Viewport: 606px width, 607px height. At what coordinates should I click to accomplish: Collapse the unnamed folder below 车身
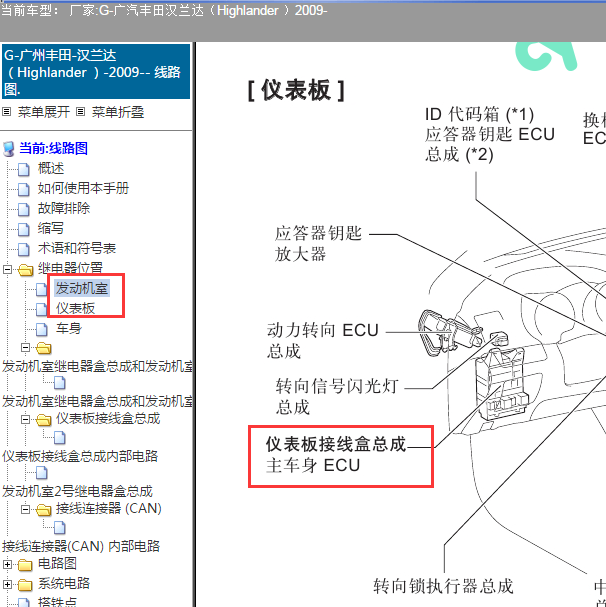[26, 348]
